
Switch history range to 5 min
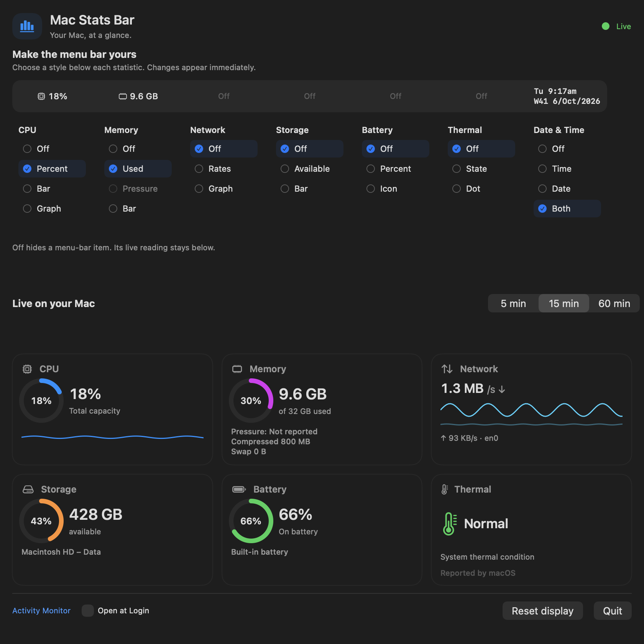513,304
